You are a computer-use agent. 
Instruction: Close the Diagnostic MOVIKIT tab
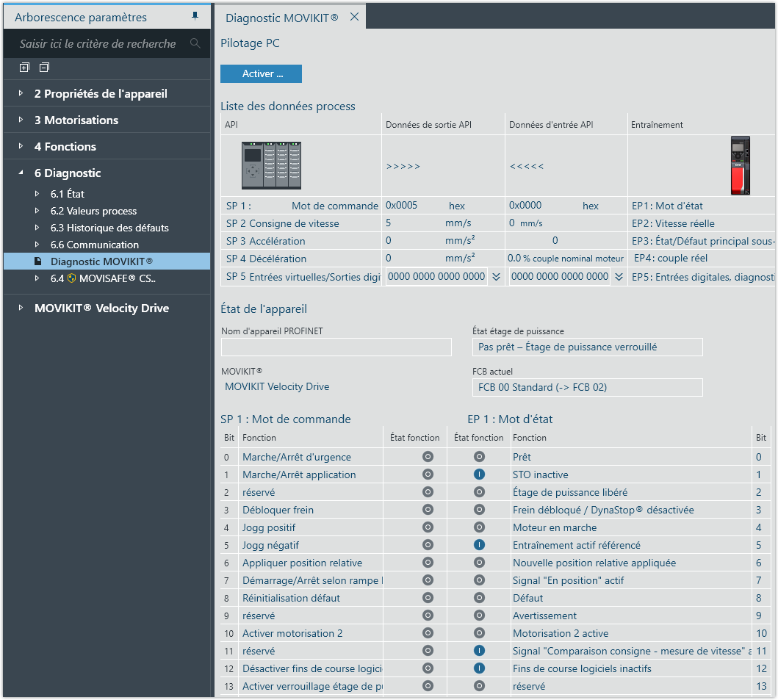(354, 17)
